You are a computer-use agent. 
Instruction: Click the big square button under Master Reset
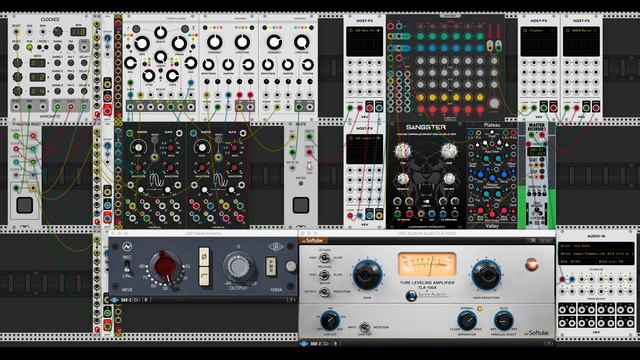coord(24,205)
